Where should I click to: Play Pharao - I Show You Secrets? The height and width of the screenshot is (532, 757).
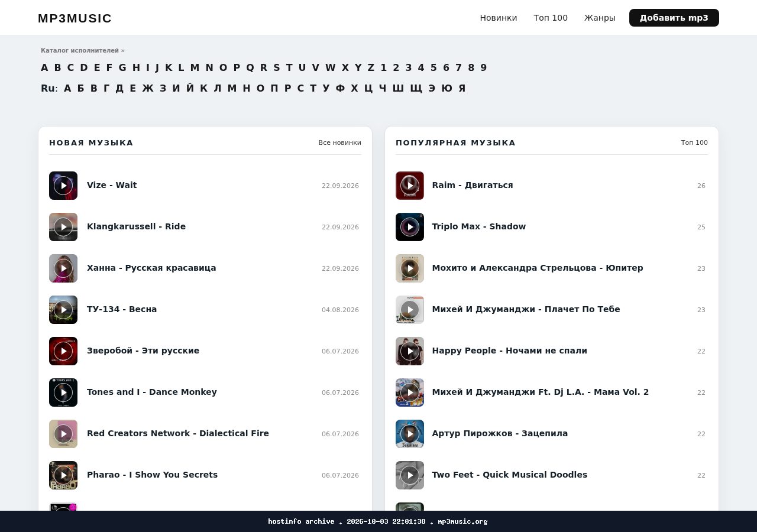63,475
